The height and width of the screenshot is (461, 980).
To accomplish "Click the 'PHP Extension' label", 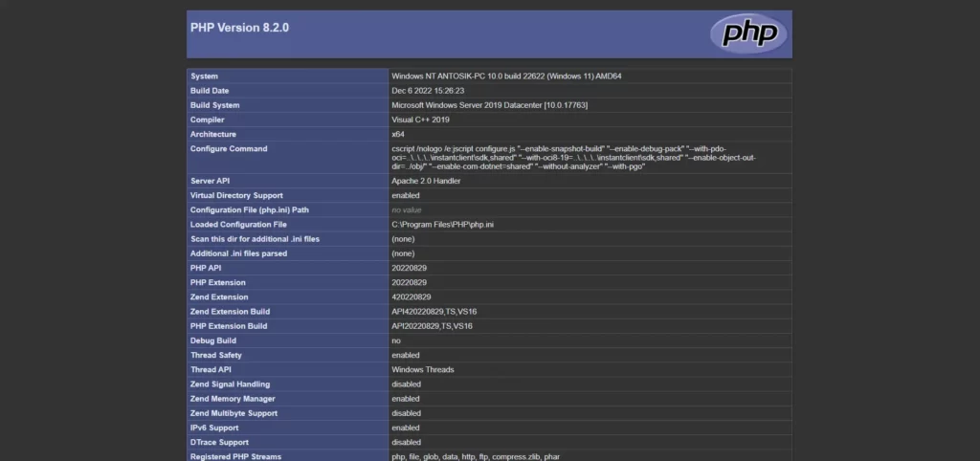I will 218,282.
